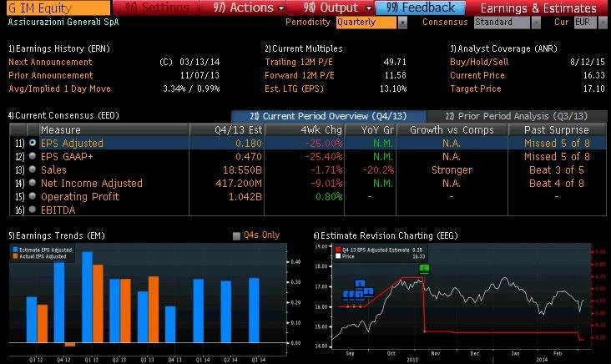Click the green earnings marker on chart
Viewport: 611px width, 364px height.
click(x=424, y=269)
